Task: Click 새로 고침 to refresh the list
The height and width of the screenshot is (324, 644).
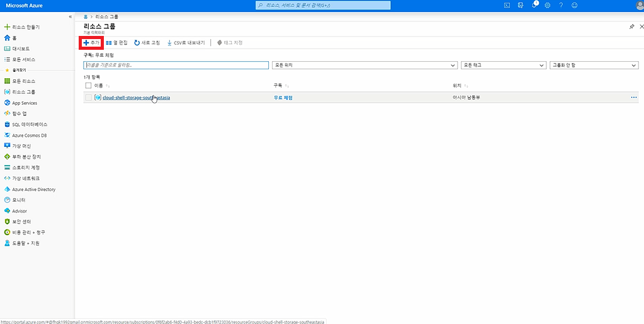Action: point(147,43)
